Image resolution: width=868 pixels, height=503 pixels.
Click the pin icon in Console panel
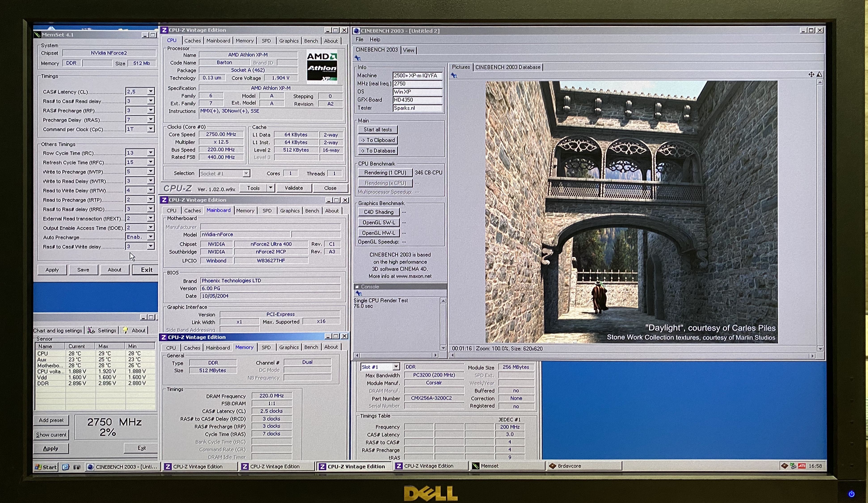(359, 293)
